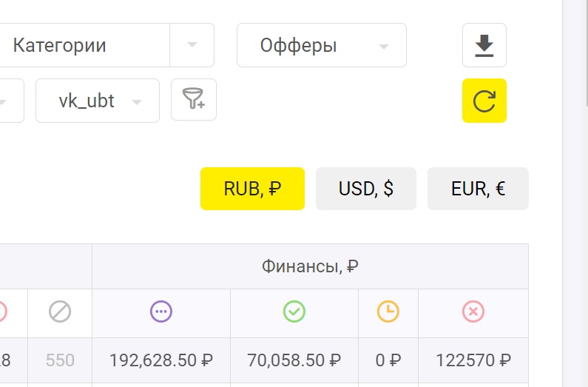Click the red rejected X icon under Финансы
This screenshot has width=588, height=387.
[x=473, y=312]
